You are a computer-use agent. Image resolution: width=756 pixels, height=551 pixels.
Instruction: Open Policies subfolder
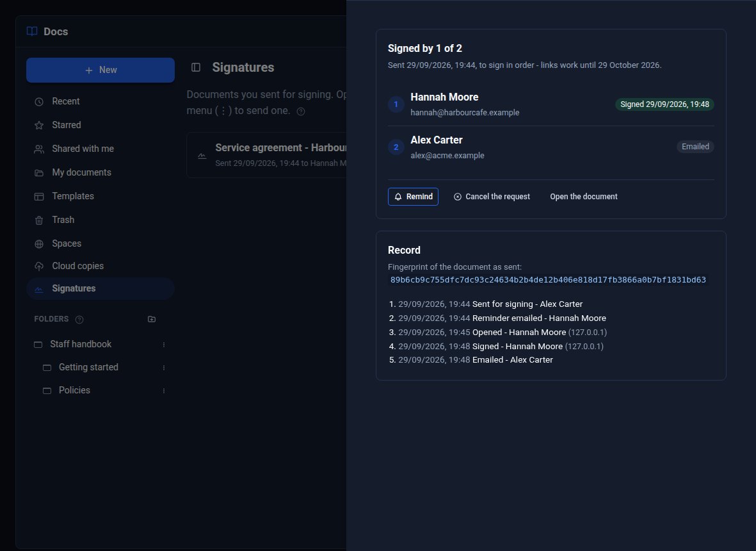[74, 390]
